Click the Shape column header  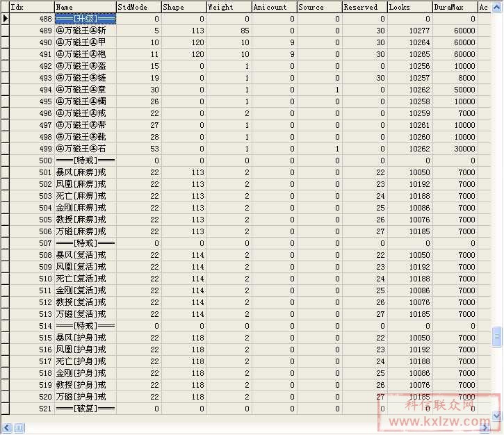[x=184, y=7]
